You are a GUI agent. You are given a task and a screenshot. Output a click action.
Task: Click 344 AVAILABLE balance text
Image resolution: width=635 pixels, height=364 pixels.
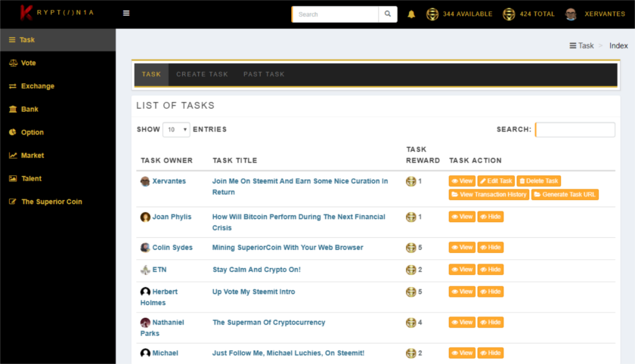click(x=467, y=14)
